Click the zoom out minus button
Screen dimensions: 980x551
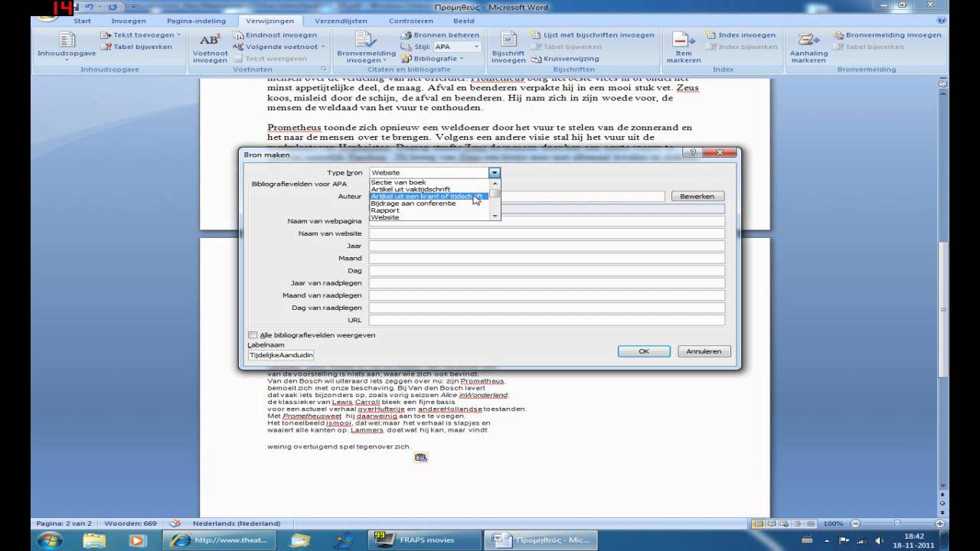pos(854,523)
